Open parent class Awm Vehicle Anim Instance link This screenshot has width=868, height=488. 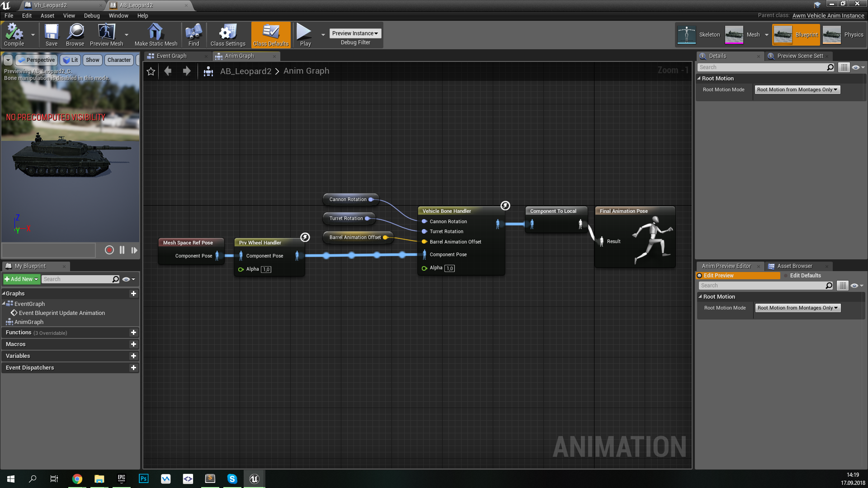tap(828, 16)
